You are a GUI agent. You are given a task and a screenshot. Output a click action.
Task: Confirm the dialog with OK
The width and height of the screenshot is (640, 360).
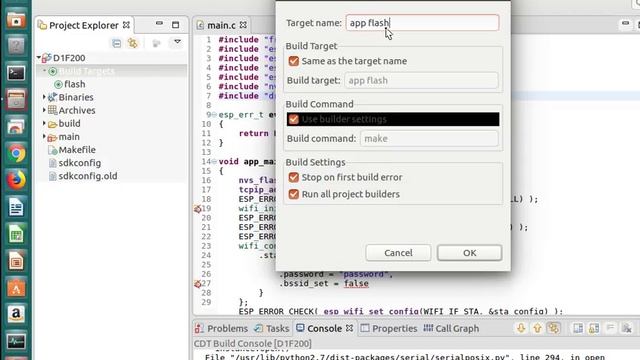[x=469, y=253]
